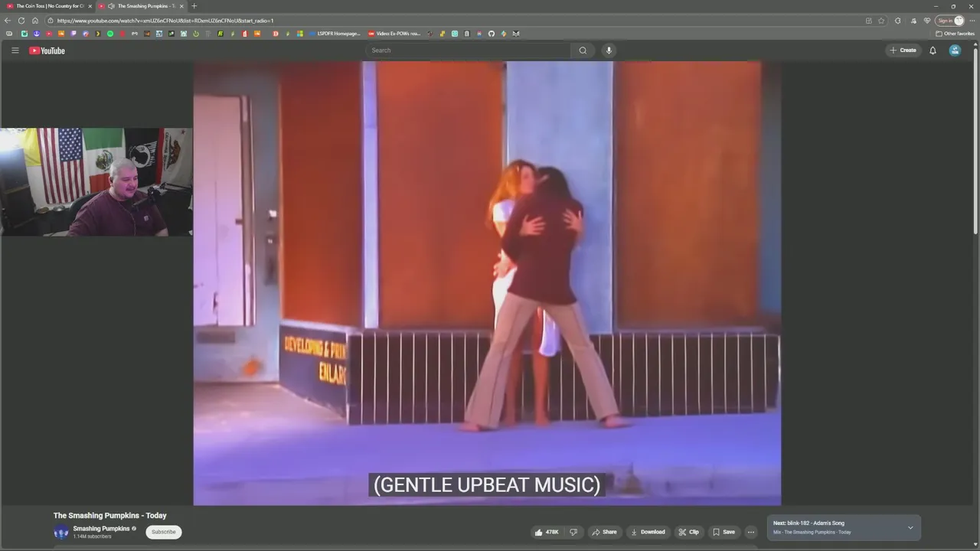This screenshot has width=980, height=551.
Task: Create a Clip with the scissors button
Action: (x=688, y=532)
